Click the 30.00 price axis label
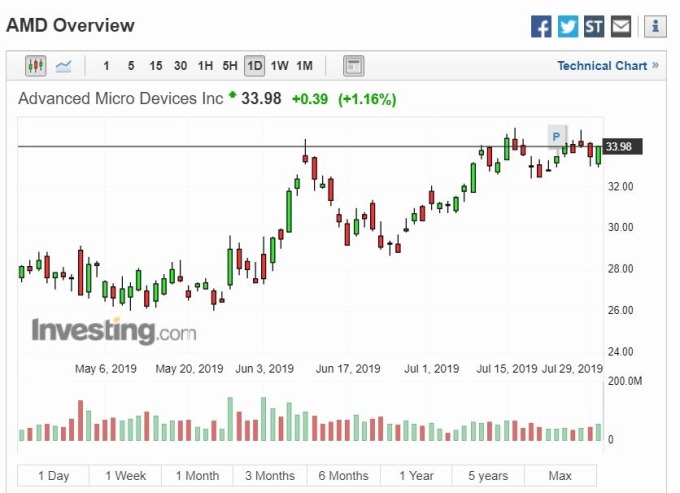 620,227
